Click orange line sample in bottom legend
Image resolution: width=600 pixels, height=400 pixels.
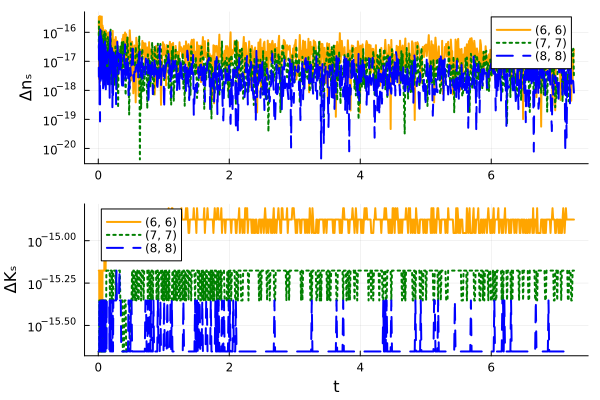(124, 222)
